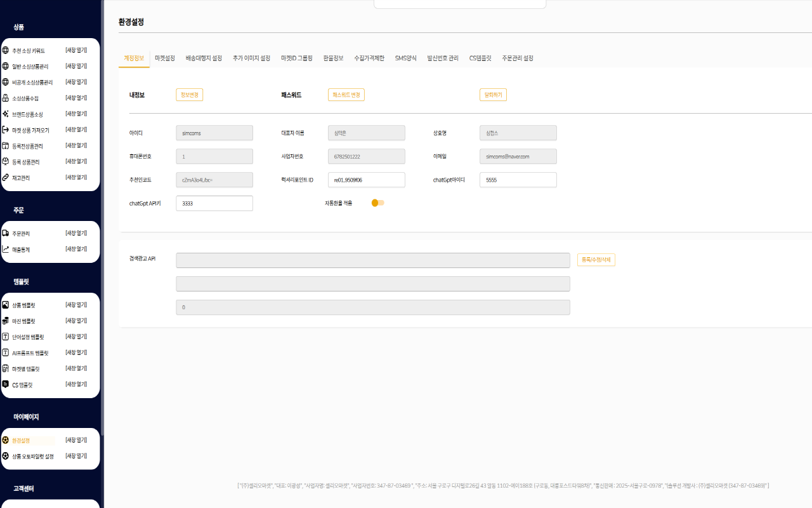The height and width of the screenshot is (508, 812).
Task: Click the orange icon beside 환경설정
Action: click(6, 440)
